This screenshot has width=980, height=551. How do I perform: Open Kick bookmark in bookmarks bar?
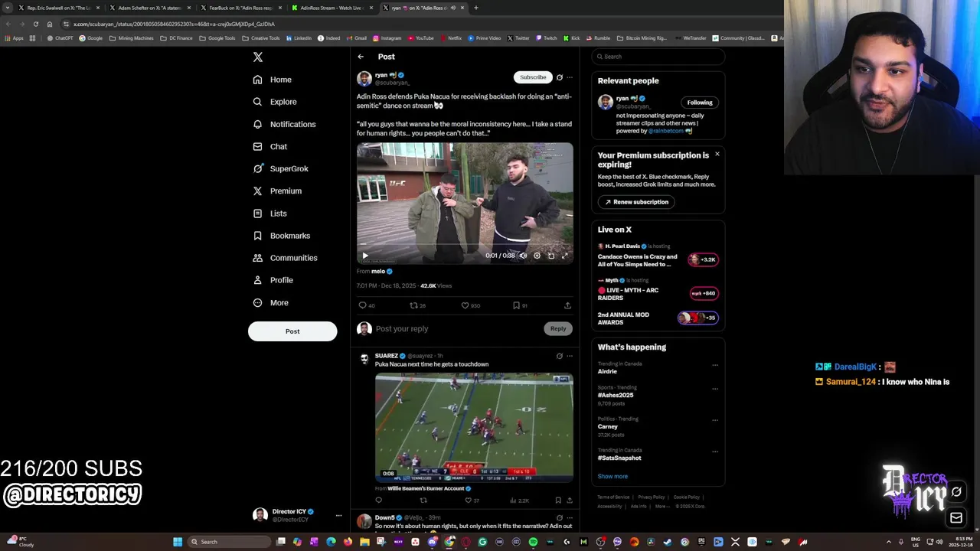(x=572, y=38)
